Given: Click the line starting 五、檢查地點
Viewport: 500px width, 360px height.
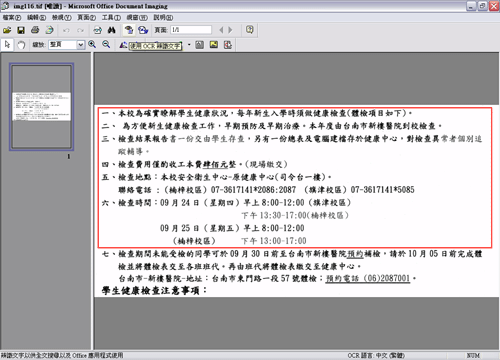Looking at the screenshot, I should 217,177.
